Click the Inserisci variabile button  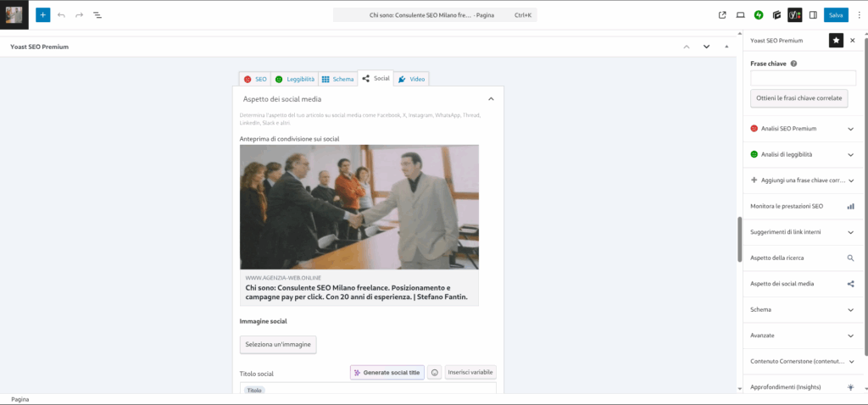pos(470,372)
